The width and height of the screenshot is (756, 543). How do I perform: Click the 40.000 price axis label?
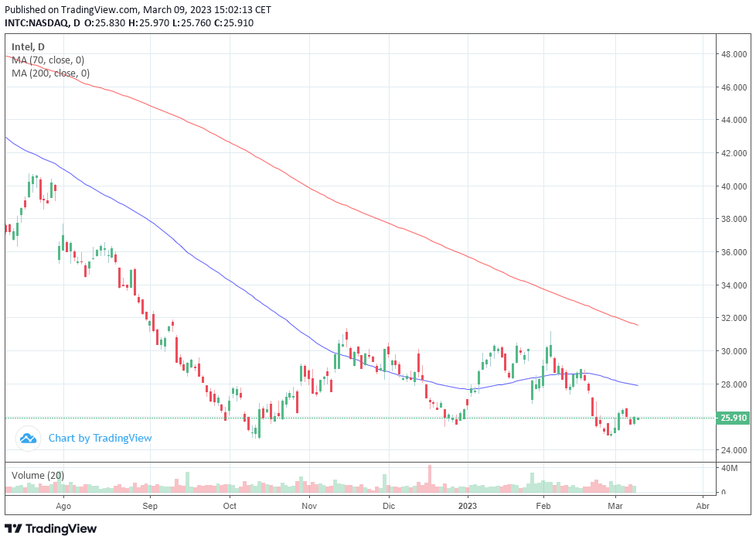tap(734, 186)
